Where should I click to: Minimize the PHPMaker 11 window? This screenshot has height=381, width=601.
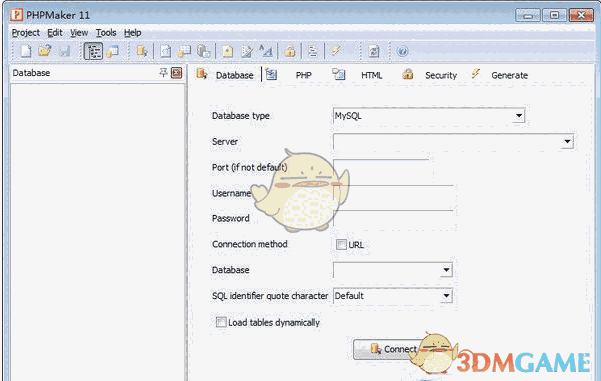click(x=528, y=15)
